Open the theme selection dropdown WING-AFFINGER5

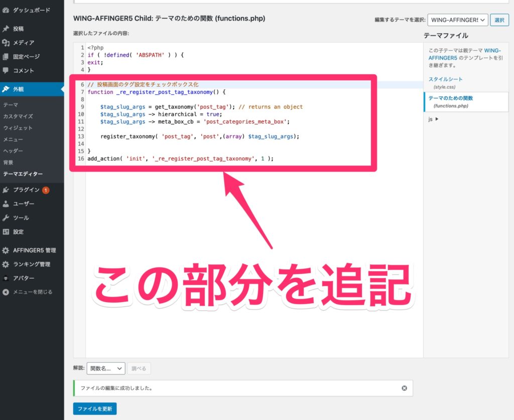pos(458,20)
